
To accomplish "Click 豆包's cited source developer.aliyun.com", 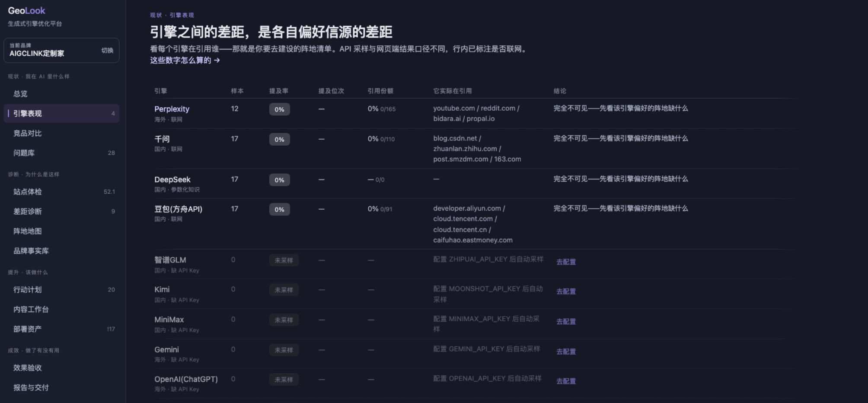I will (x=467, y=208).
